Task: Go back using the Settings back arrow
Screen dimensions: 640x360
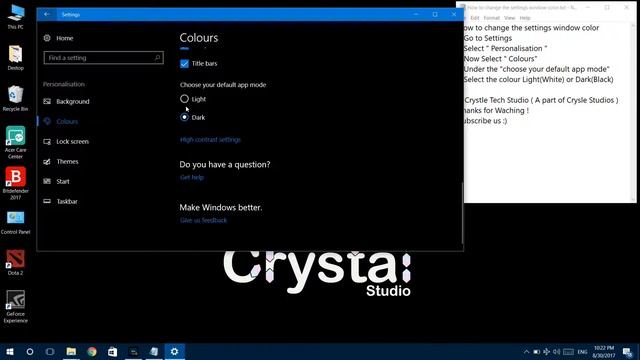Action: 47,14
